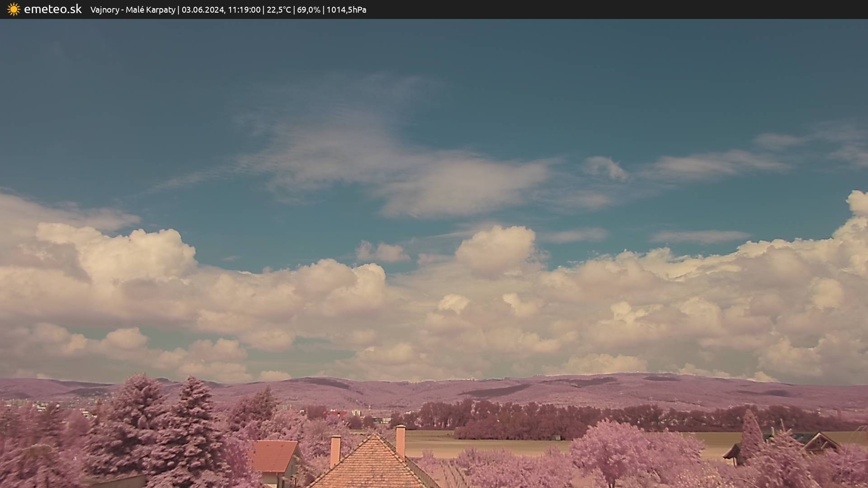Viewport: 868px width, 488px height.
Task: Click the house gable at bottom right
Action: pos(821,443)
